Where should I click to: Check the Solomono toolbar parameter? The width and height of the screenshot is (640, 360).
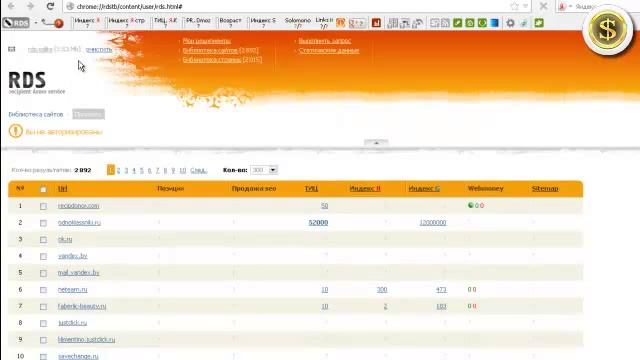point(298,23)
